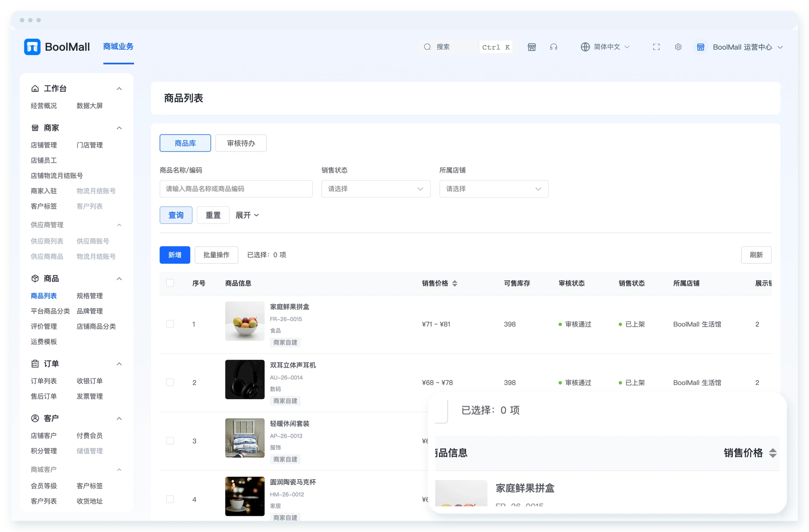Open the 商城业务 top navigation tab
The height and width of the screenshot is (532, 809).
(x=119, y=46)
